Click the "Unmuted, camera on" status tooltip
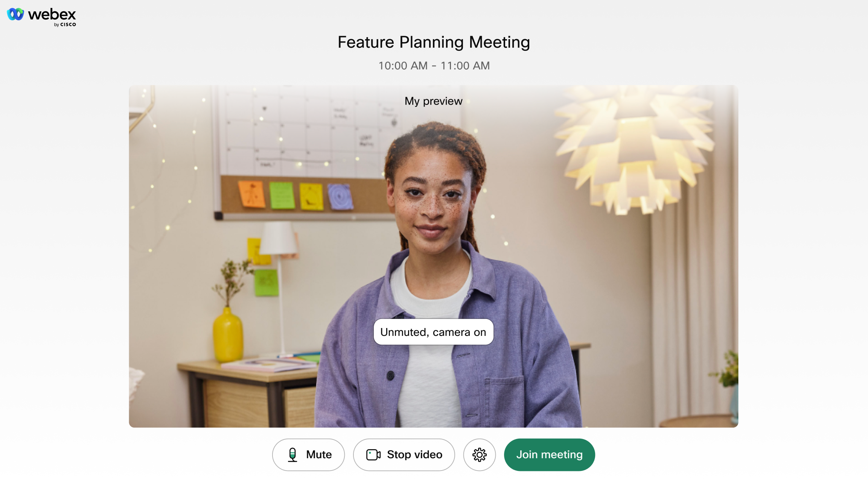The width and height of the screenshot is (868, 486). tap(433, 332)
